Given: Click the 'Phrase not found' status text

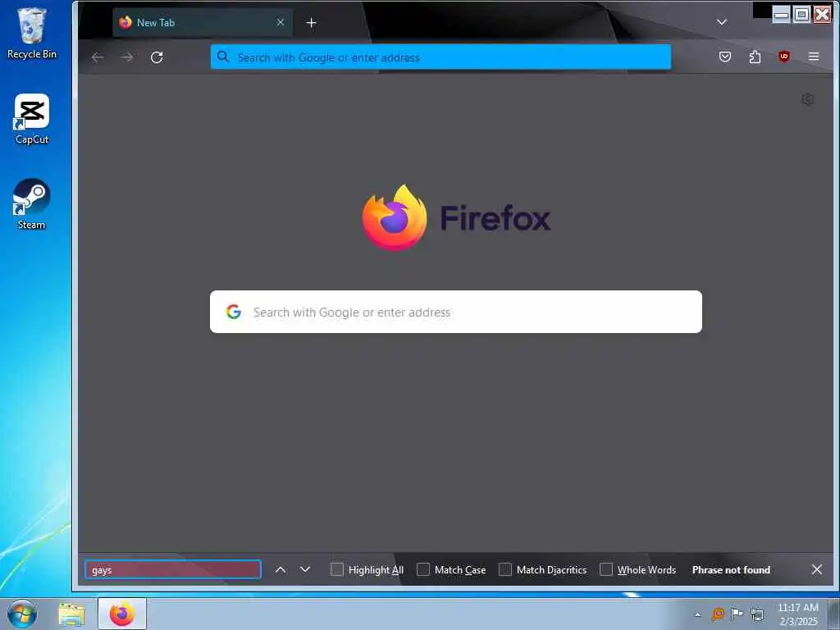Looking at the screenshot, I should click(731, 570).
